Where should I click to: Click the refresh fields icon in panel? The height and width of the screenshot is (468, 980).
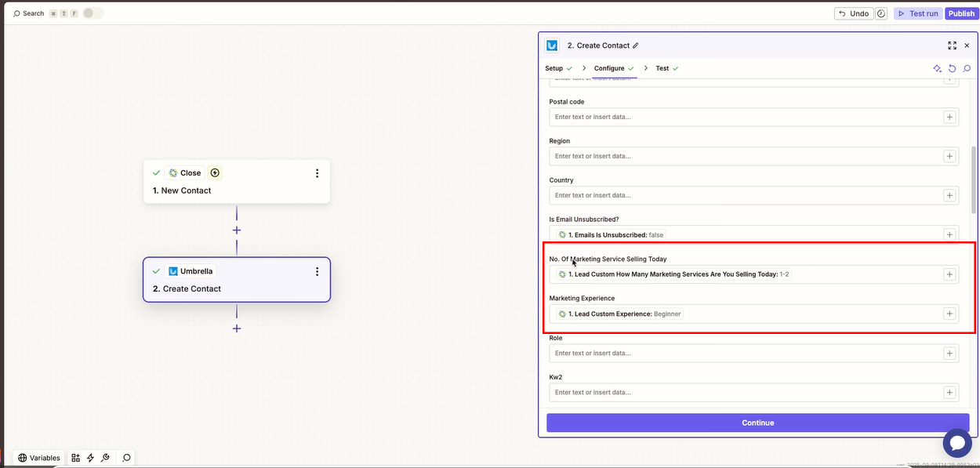(952, 68)
